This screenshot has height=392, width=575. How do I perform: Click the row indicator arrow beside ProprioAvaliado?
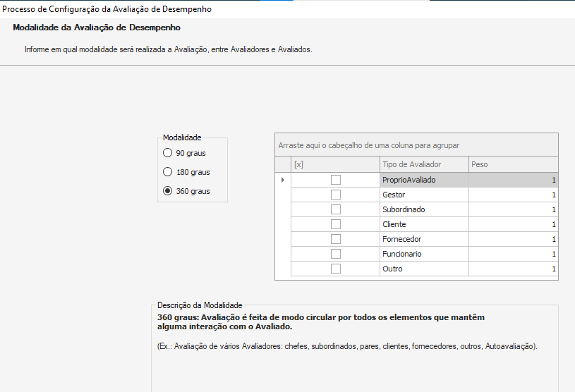(x=283, y=180)
